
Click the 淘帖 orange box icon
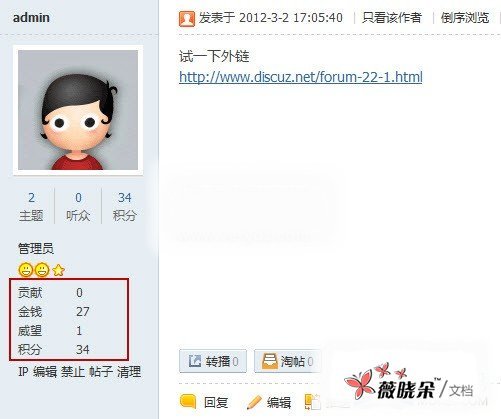pyautogui.click(x=269, y=361)
